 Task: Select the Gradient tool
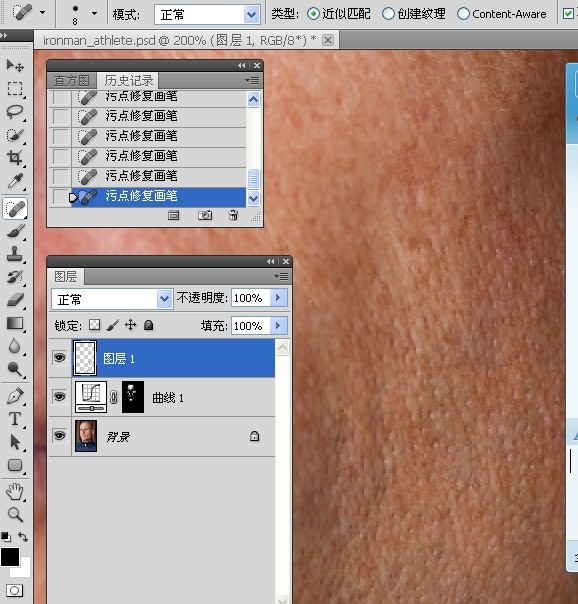[15, 323]
